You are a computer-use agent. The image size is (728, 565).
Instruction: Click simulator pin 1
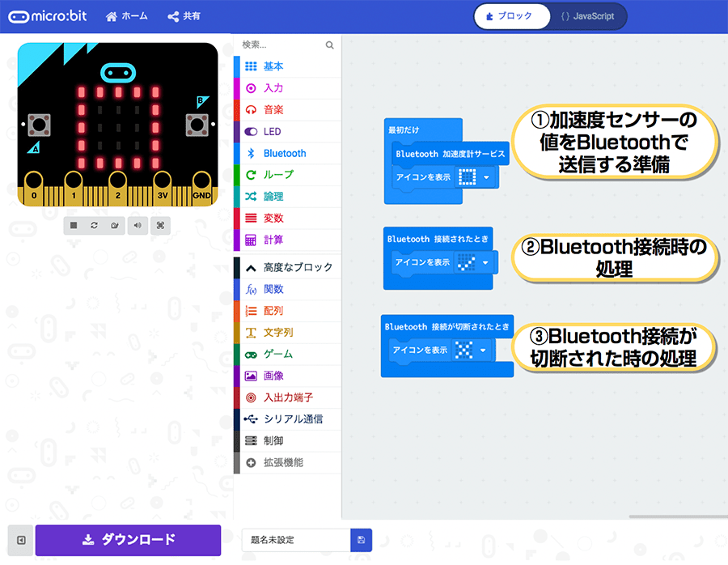click(74, 188)
